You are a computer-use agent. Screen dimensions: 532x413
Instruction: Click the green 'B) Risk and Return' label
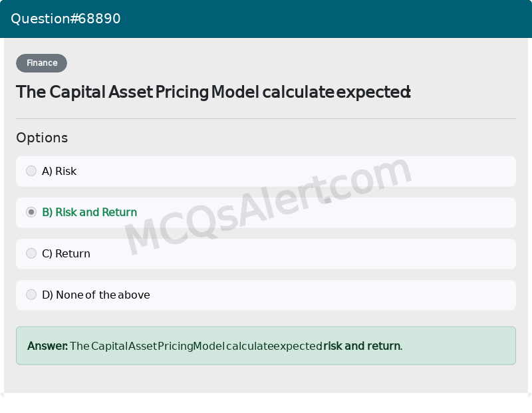[x=90, y=212]
